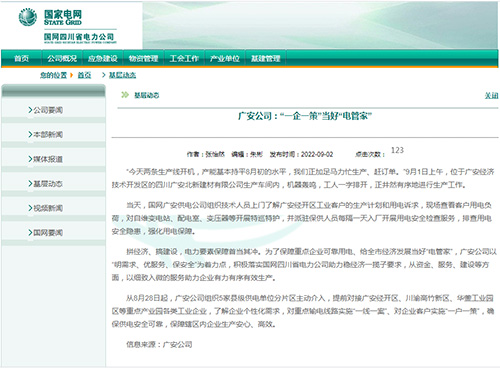Click the chevron before 公司要闻

coord(30,110)
